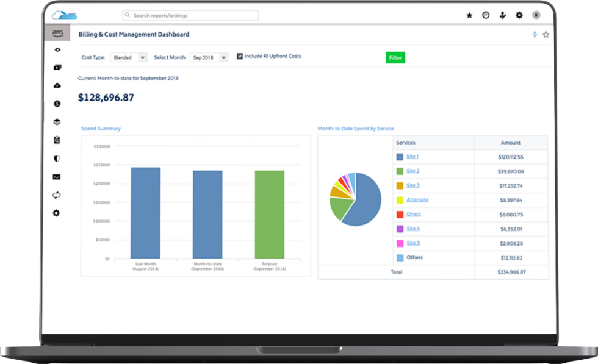Click the star favorites icon in top bar
598x364 pixels.
pyautogui.click(x=468, y=15)
